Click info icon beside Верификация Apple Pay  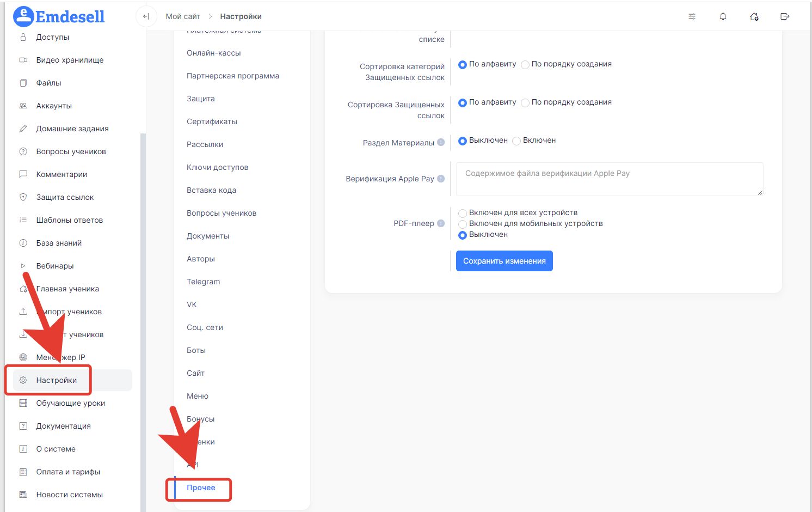point(441,179)
